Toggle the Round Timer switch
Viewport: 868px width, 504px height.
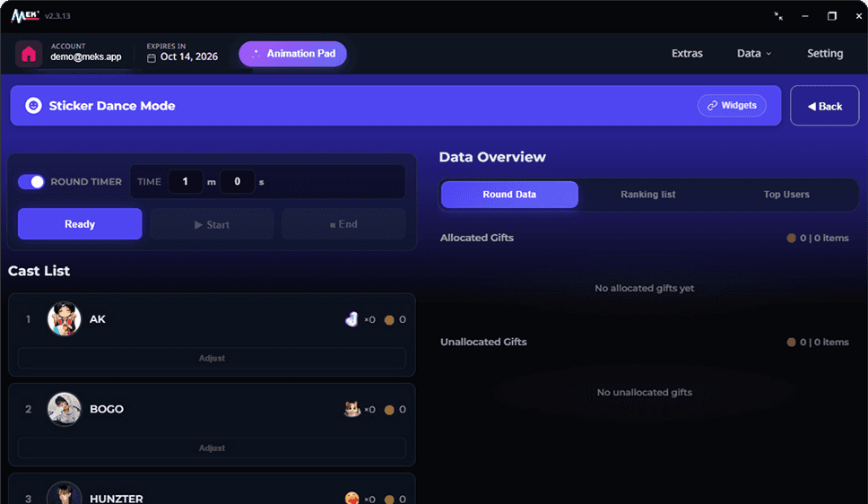coord(31,182)
